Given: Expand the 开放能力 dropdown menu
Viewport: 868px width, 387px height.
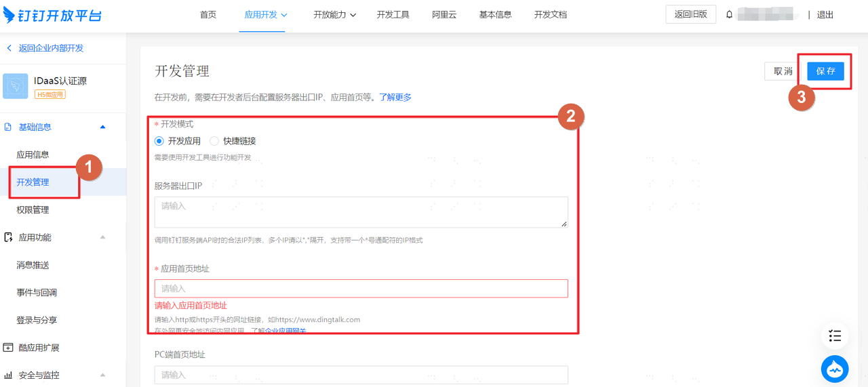Looking at the screenshot, I should (x=335, y=14).
